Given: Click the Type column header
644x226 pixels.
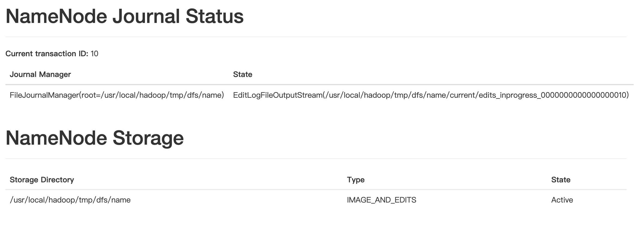Looking at the screenshot, I should (356, 180).
